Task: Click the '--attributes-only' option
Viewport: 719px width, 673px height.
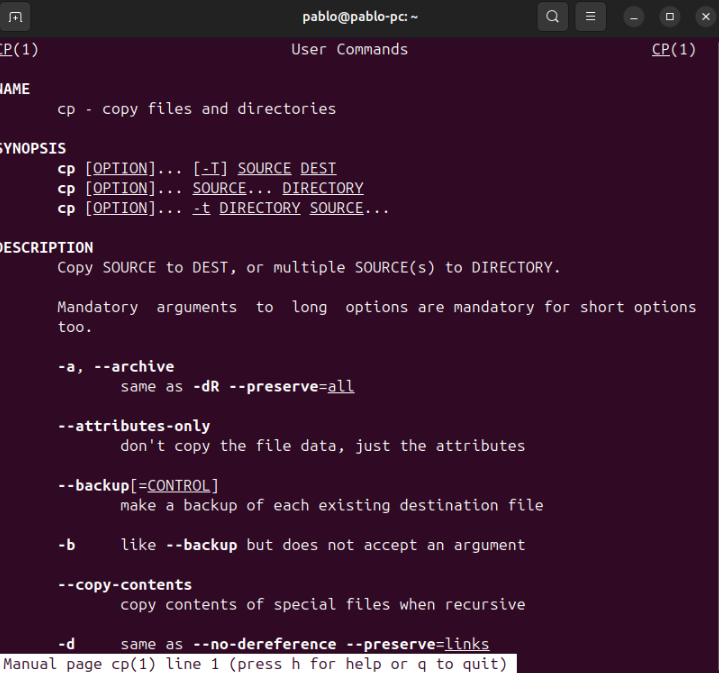Action: (134, 426)
